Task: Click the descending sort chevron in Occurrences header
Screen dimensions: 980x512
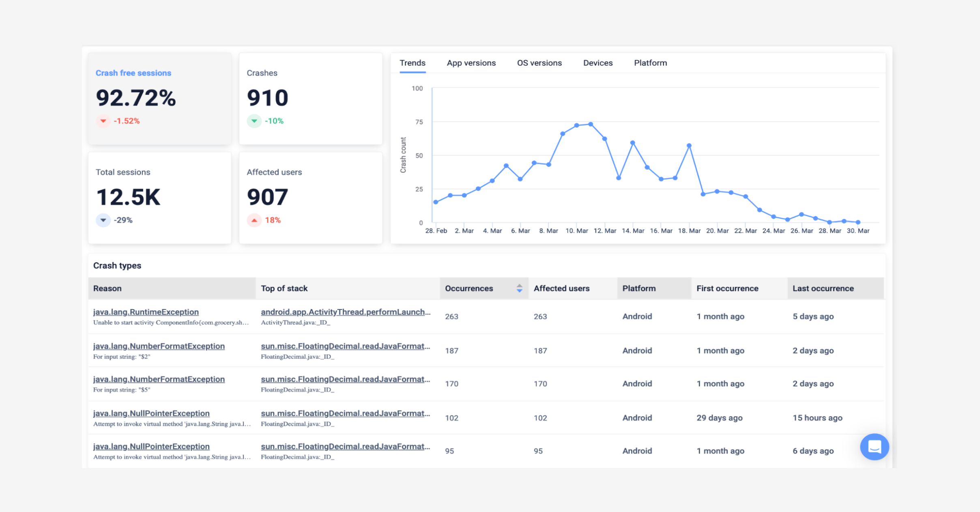Action: [519, 291]
